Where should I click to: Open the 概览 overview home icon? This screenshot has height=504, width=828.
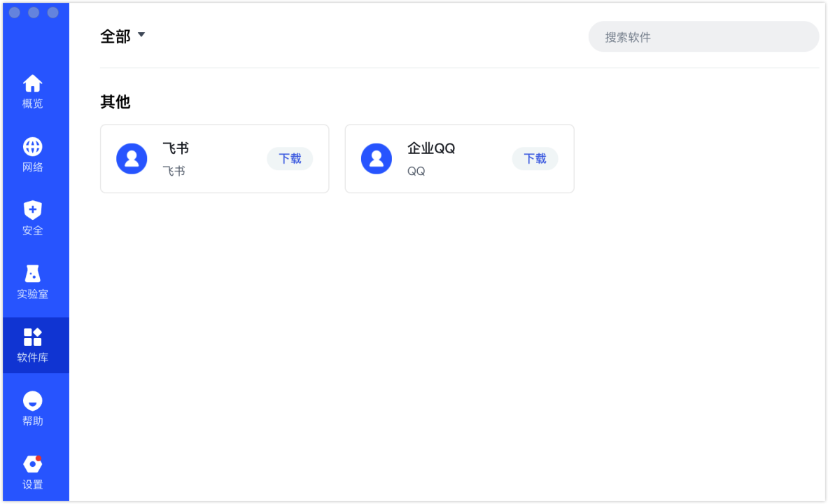pos(33,84)
